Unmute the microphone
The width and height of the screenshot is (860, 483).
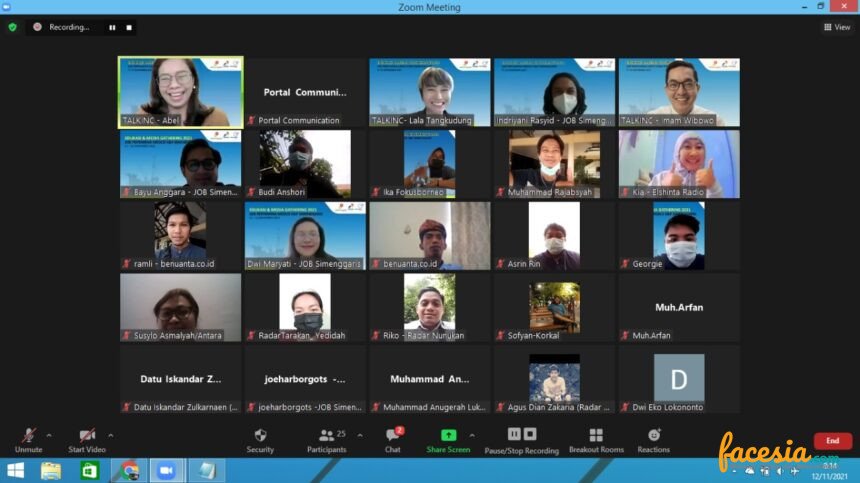(x=28, y=438)
